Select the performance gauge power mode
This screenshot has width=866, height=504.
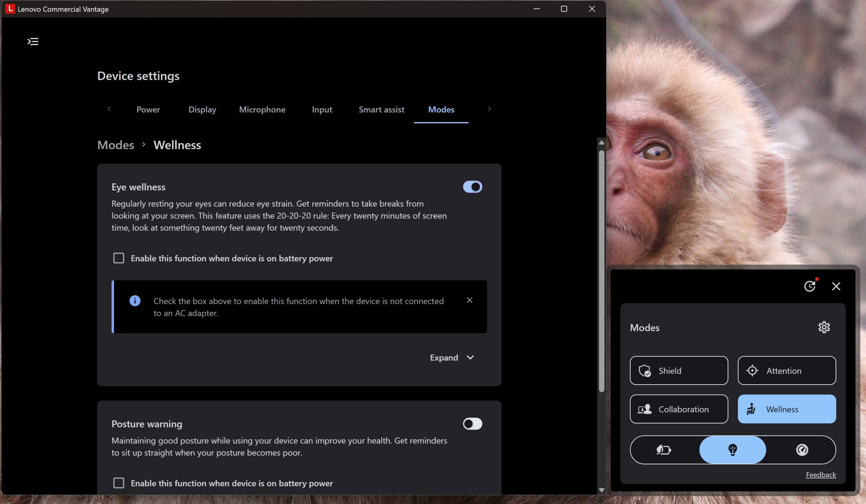802,450
